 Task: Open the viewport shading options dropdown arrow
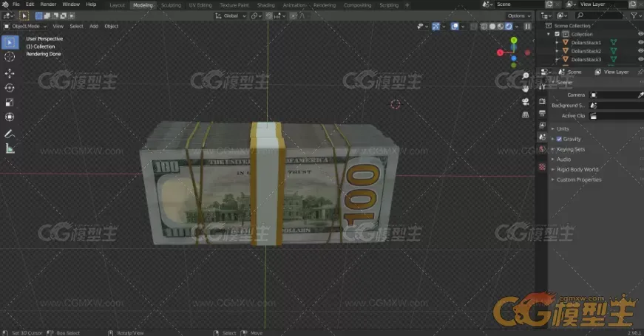point(517,27)
